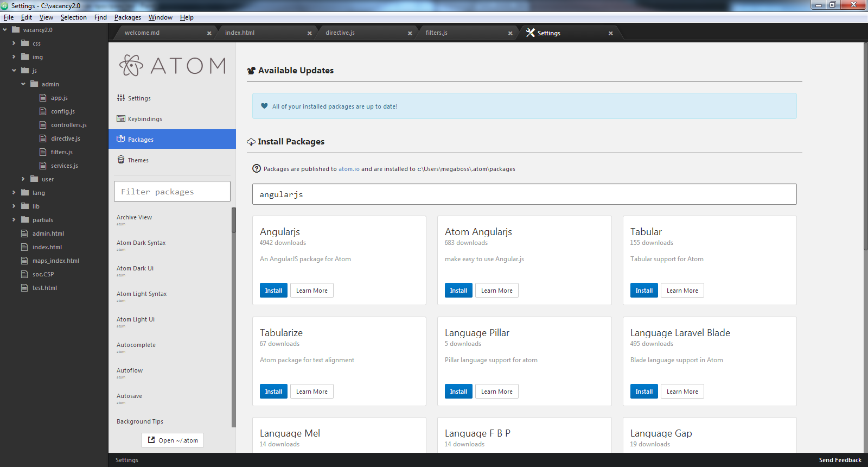Click the heart icon in updates message
Viewport: 868px width, 467px height.
coord(264,106)
